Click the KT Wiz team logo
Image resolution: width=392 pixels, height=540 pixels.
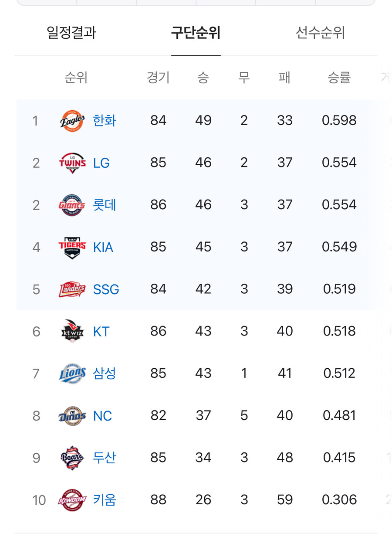(72, 332)
